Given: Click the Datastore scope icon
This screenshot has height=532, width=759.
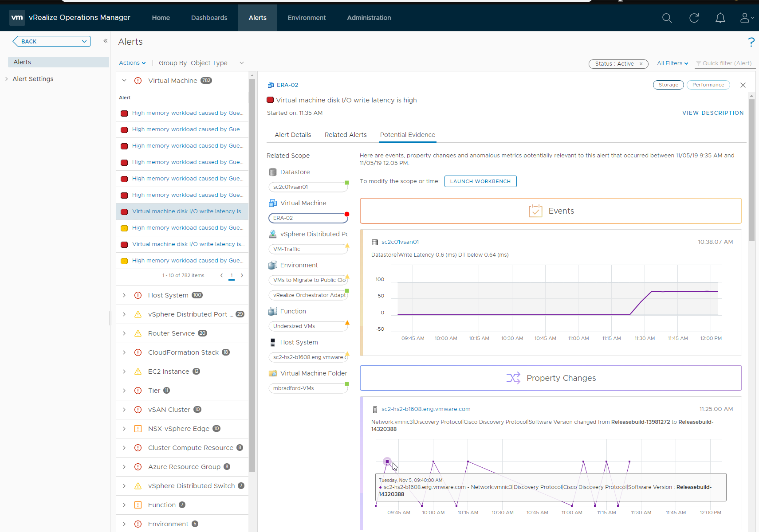Looking at the screenshot, I should (273, 172).
